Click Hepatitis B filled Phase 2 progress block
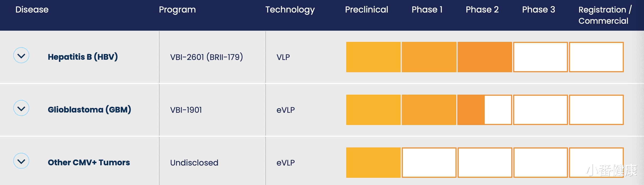 click(485, 57)
